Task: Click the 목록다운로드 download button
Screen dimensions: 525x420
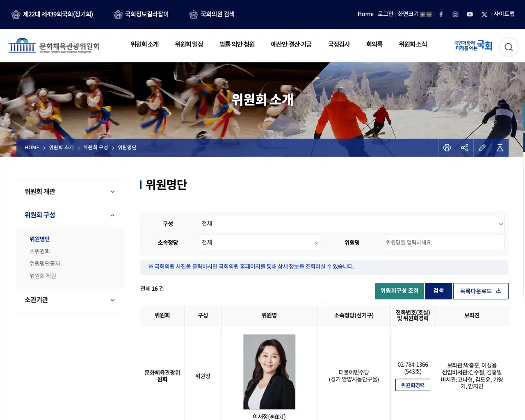Action: point(481,291)
